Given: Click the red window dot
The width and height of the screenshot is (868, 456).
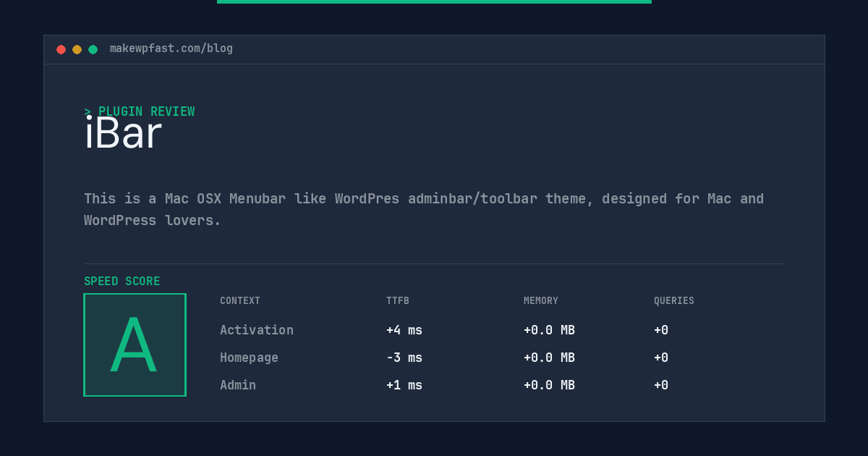Looking at the screenshot, I should point(61,49).
